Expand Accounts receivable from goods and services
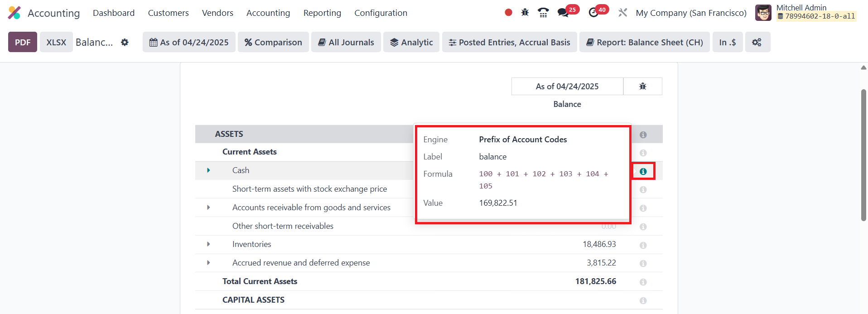The width and height of the screenshot is (868, 314). pyautogui.click(x=208, y=208)
